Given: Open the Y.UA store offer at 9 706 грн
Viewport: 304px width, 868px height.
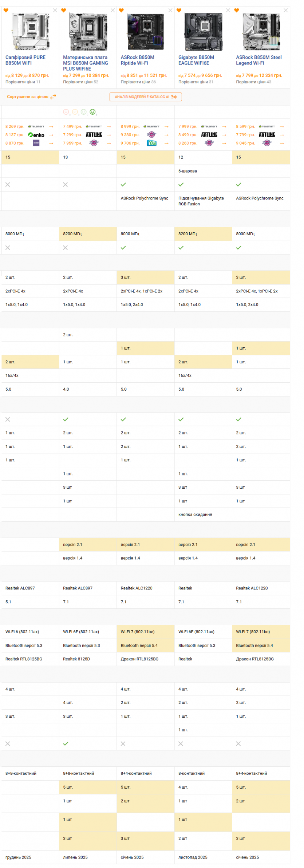Looking at the screenshot, I should pyautogui.click(x=151, y=143).
